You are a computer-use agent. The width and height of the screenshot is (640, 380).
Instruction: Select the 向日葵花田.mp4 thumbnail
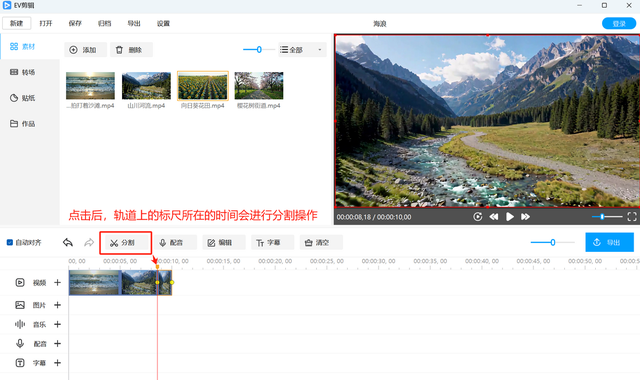(x=202, y=86)
